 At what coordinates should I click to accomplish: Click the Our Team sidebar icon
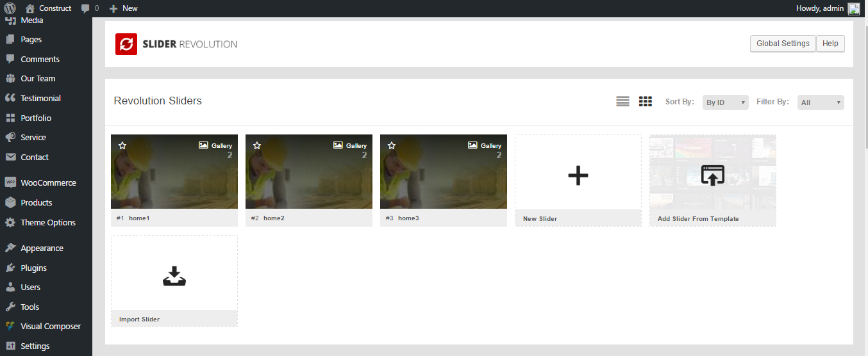10,79
